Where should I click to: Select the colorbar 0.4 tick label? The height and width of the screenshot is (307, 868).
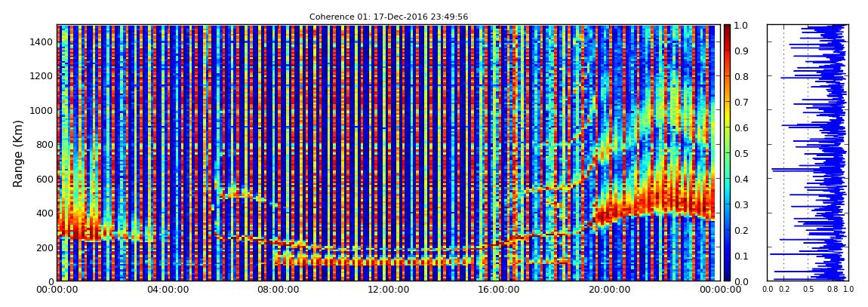click(x=741, y=179)
